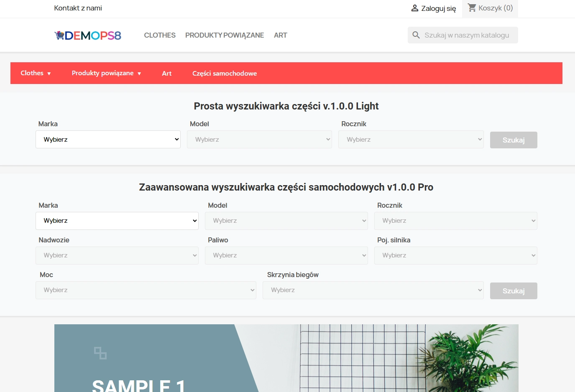
Task: Expand Clothes arrow in red menu
Action: point(49,74)
